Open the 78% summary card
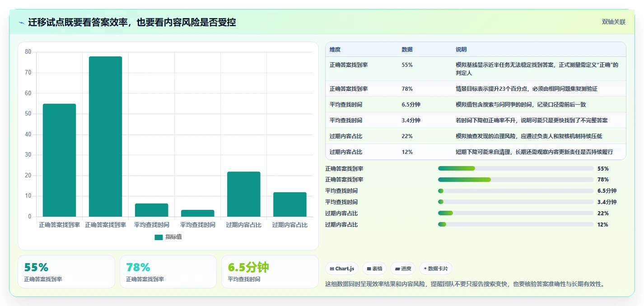 click(x=168, y=272)
